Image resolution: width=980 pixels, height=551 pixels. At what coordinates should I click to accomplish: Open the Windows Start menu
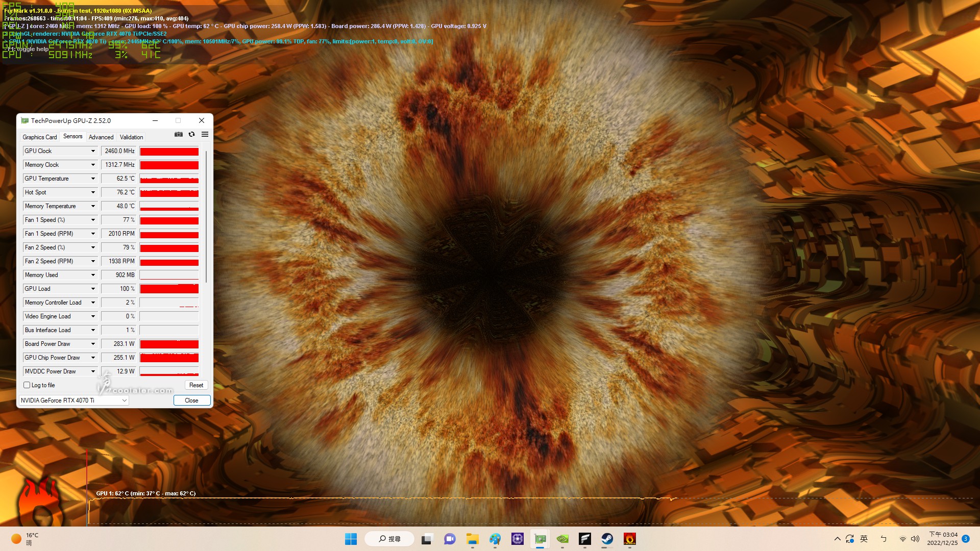(351, 539)
